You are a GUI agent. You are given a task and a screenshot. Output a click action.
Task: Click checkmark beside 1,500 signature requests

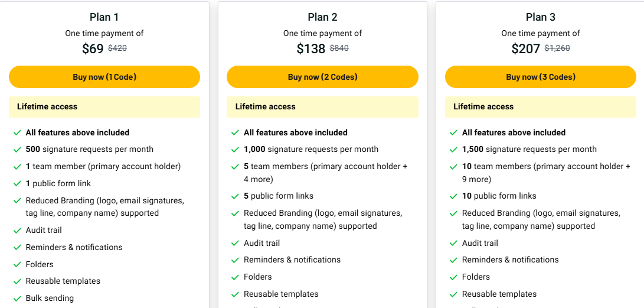[x=453, y=150]
